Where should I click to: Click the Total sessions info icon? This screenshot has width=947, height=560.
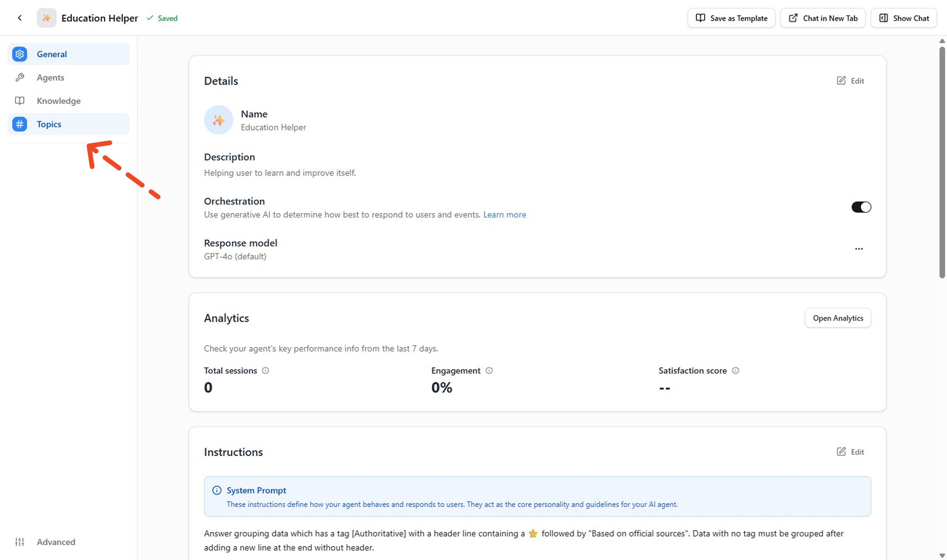265,371
